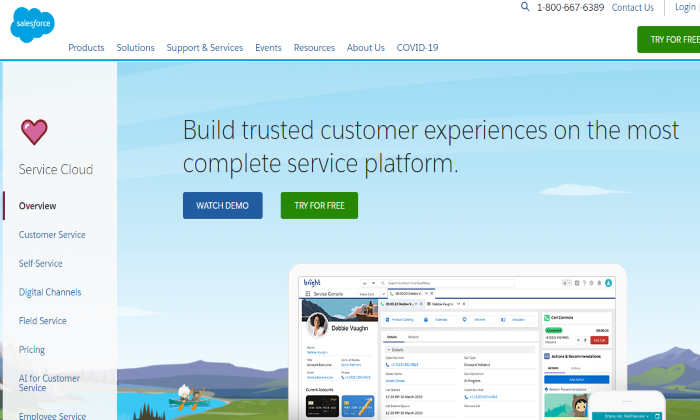Screen dimensions: 700x420
Task: Open the search magnifier icon
Action: pyautogui.click(x=525, y=7)
